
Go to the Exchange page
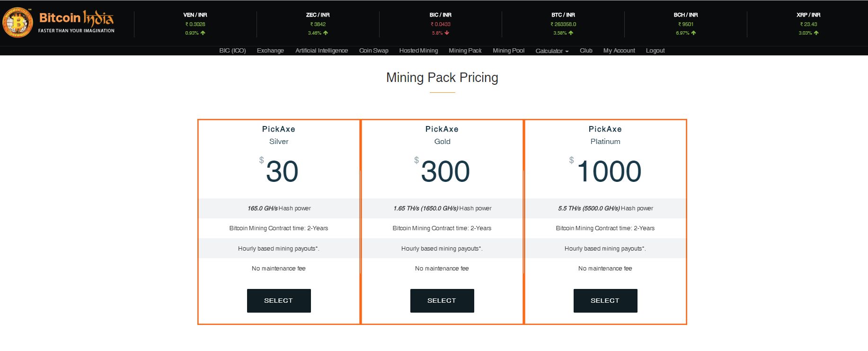[270, 51]
